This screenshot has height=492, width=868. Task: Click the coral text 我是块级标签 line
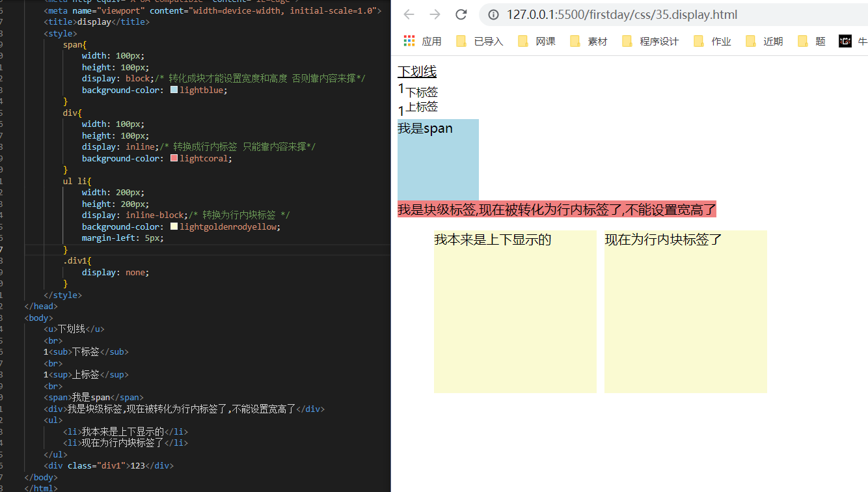557,209
